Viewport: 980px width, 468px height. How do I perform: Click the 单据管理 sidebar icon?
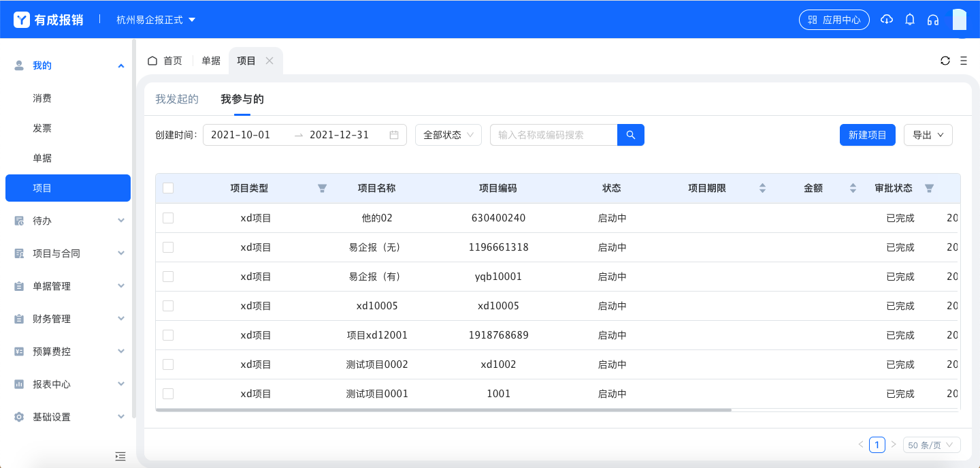coord(19,286)
